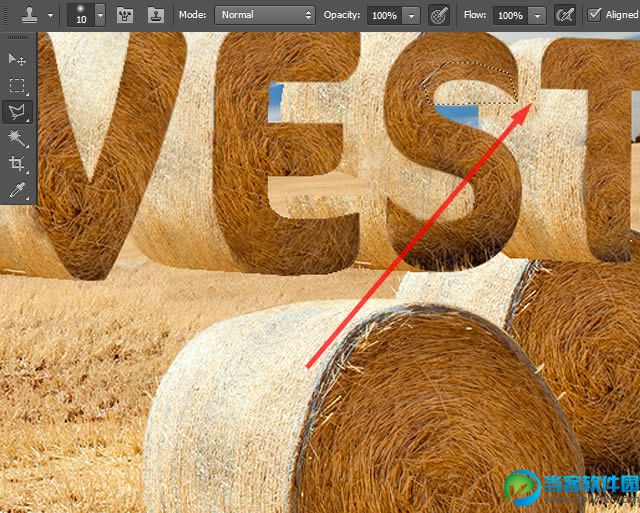
Task: Open the Mode dropdown showing Normal
Action: coord(265,15)
